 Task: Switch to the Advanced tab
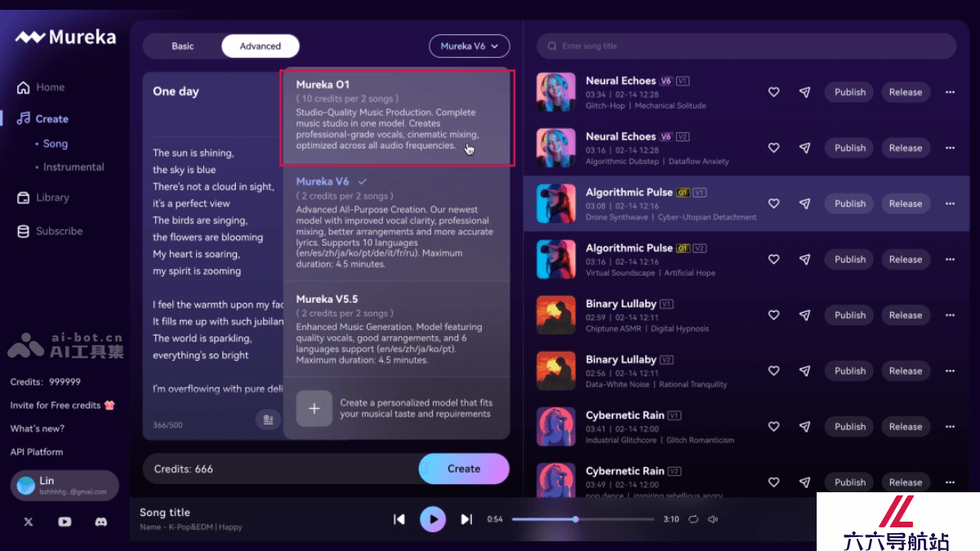click(261, 47)
